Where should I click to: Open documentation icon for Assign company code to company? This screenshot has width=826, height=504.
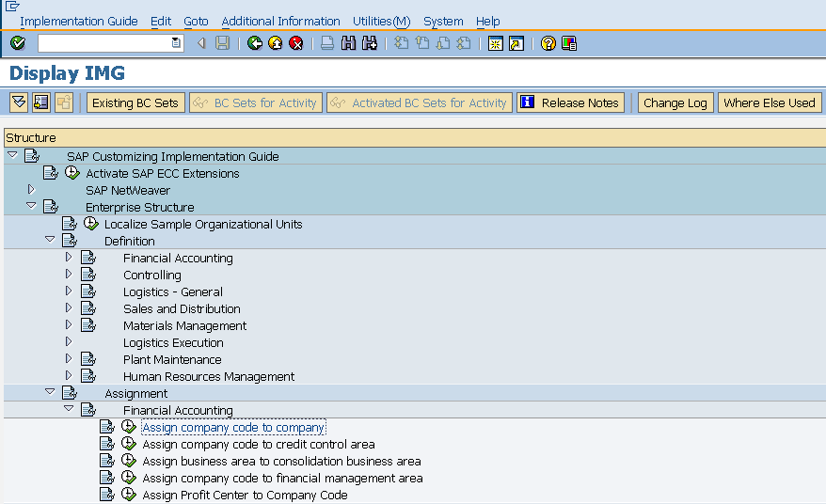pyautogui.click(x=107, y=427)
